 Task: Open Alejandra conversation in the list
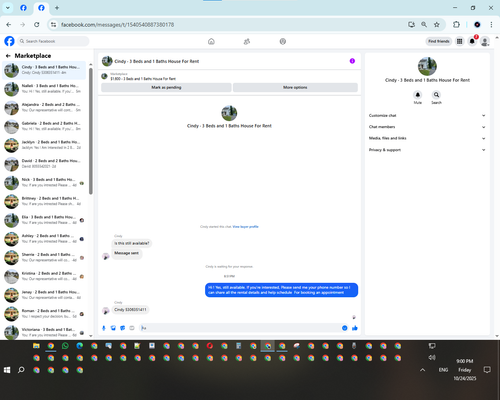44,107
